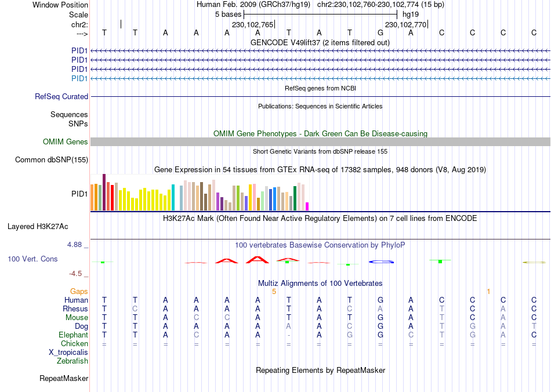Click the tallest maroon GTEx expression bar
The height and width of the screenshot is (392, 551).
coord(104,192)
